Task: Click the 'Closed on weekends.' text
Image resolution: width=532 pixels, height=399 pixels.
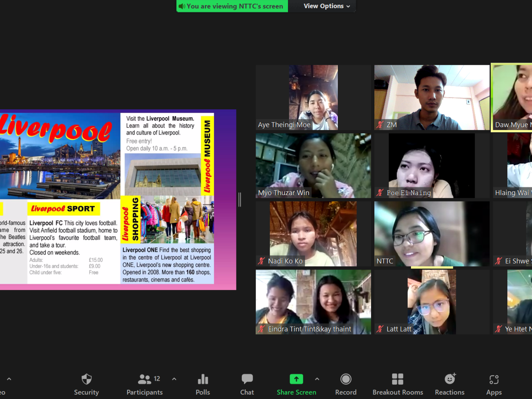Action: (55, 253)
